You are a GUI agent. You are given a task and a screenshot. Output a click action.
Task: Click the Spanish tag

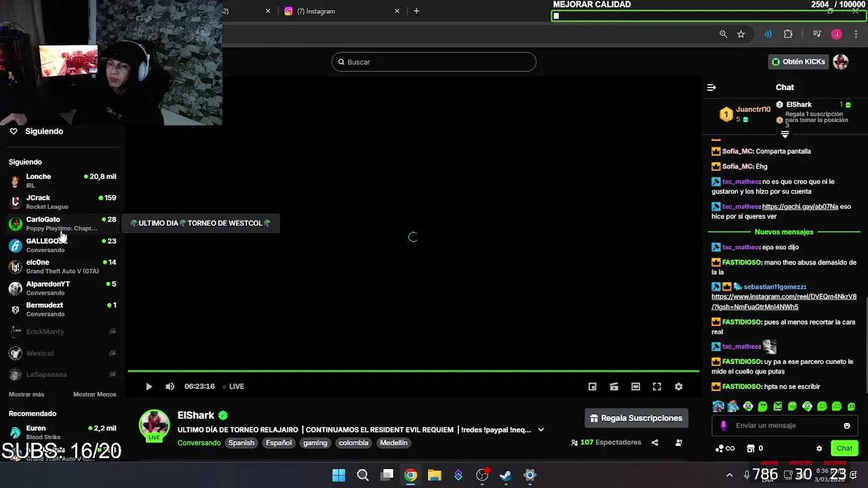coord(241,443)
